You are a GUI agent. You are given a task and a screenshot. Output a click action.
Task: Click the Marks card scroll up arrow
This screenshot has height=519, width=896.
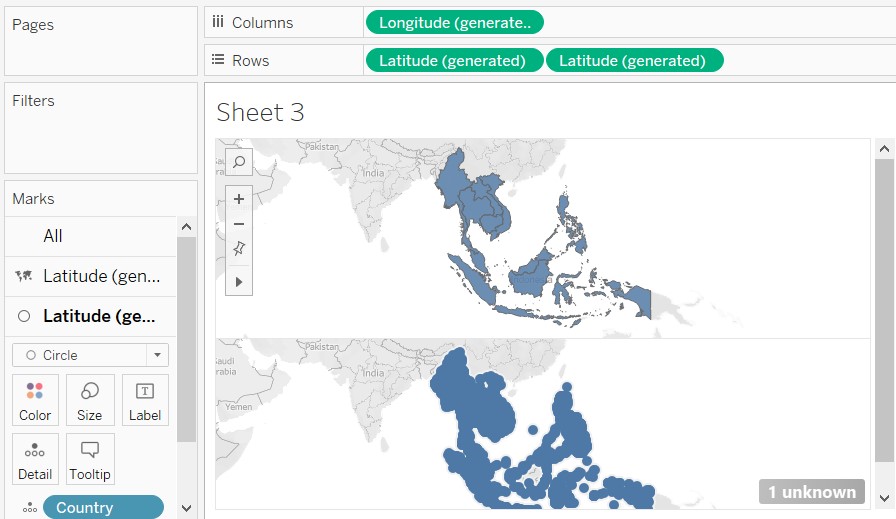(x=186, y=227)
